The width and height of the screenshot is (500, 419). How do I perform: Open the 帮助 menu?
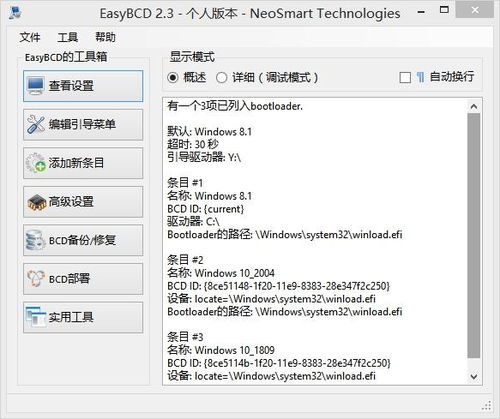click(105, 37)
